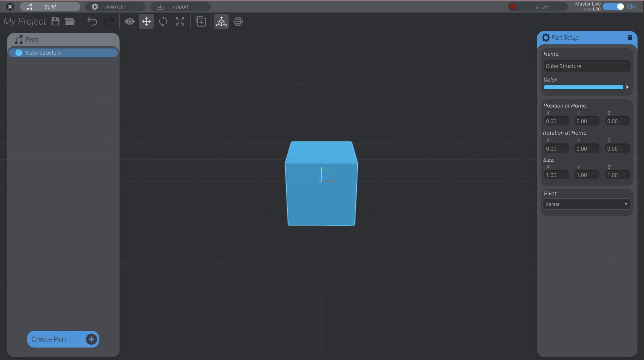644x360 pixels.
Task: Click the Save project icon
Action: [x=55, y=21]
